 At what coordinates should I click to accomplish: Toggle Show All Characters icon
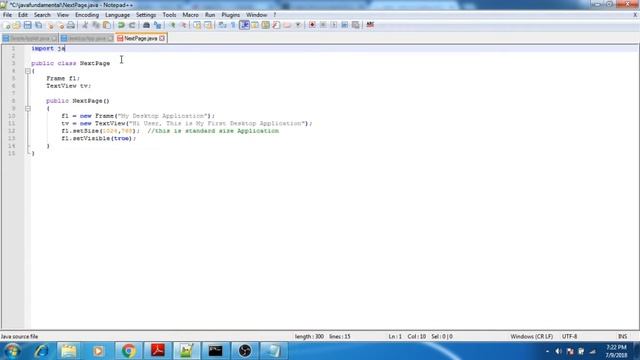[233, 25]
